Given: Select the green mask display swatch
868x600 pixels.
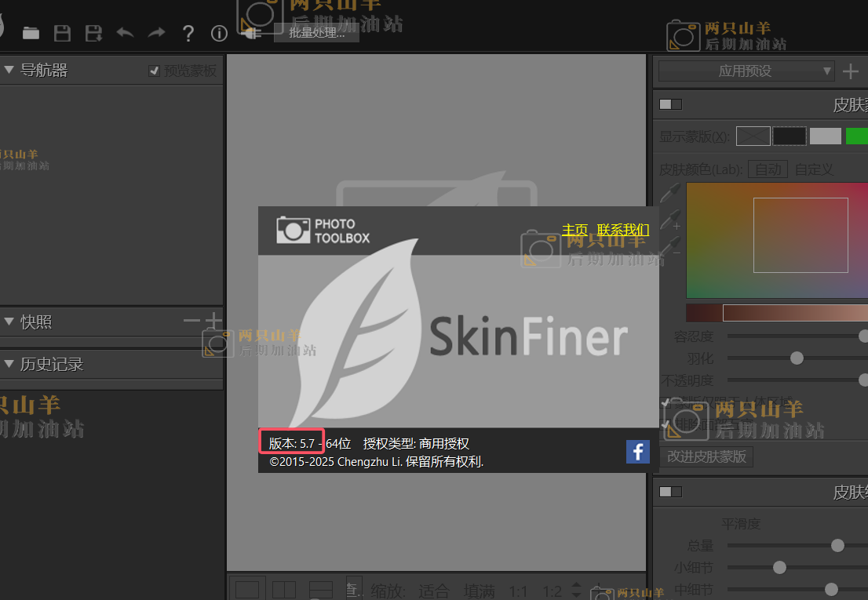Looking at the screenshot, I should 856,136.
